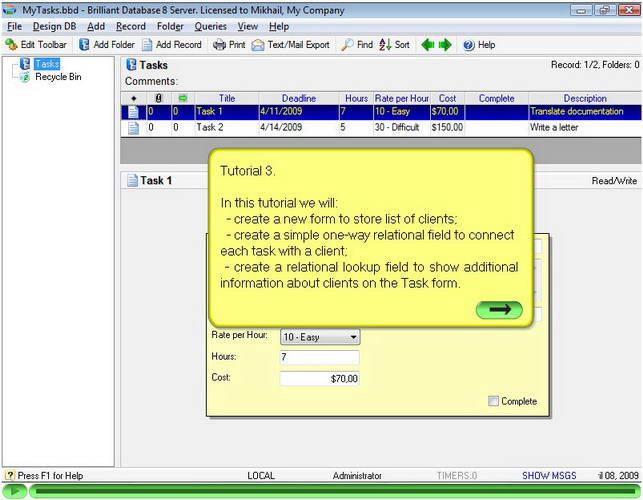Click the Cost column header
Screen dimensions: 643x500
[447, 98]
